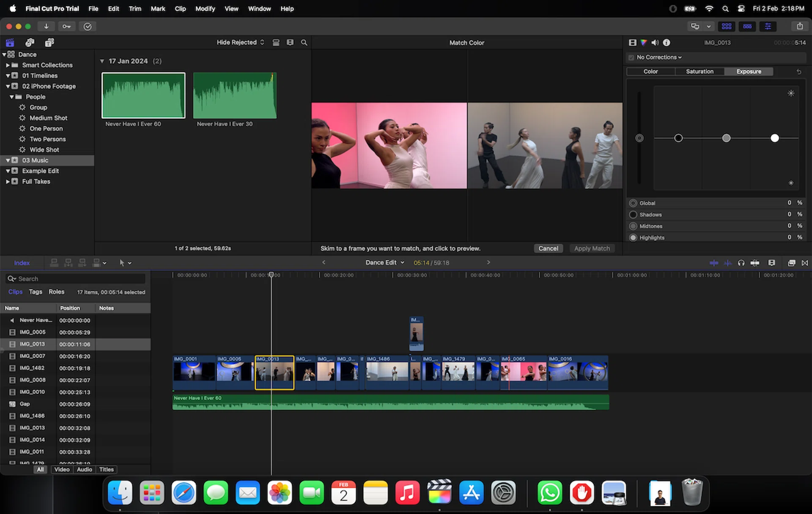The height and width of the screenshot is (514, 812).
Task: Open the Keyword Editor
Action: [x=66, y=26]
